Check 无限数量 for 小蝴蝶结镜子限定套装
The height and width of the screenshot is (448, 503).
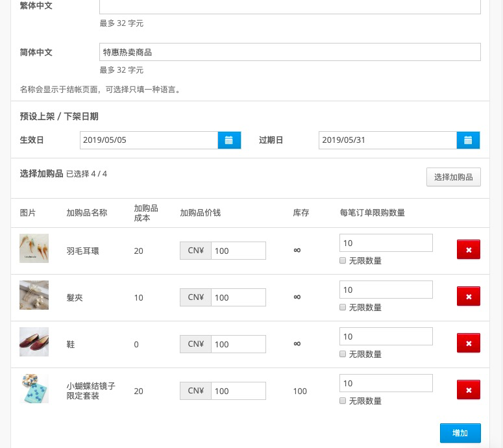point(343,401)
